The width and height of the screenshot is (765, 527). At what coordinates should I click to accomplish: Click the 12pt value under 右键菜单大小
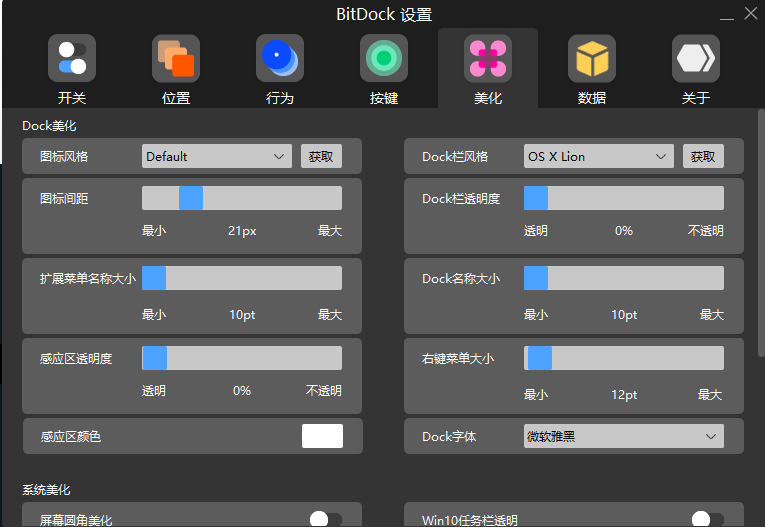(x=624, y=394)
